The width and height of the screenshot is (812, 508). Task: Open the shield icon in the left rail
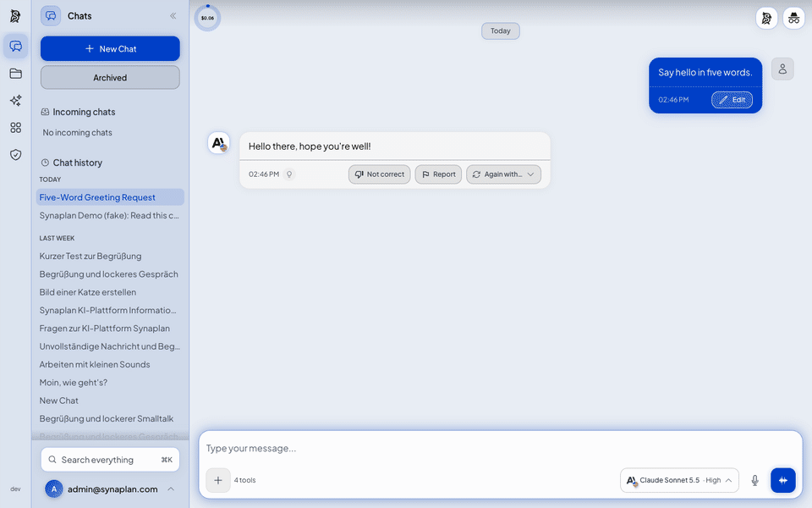point(15,154)
